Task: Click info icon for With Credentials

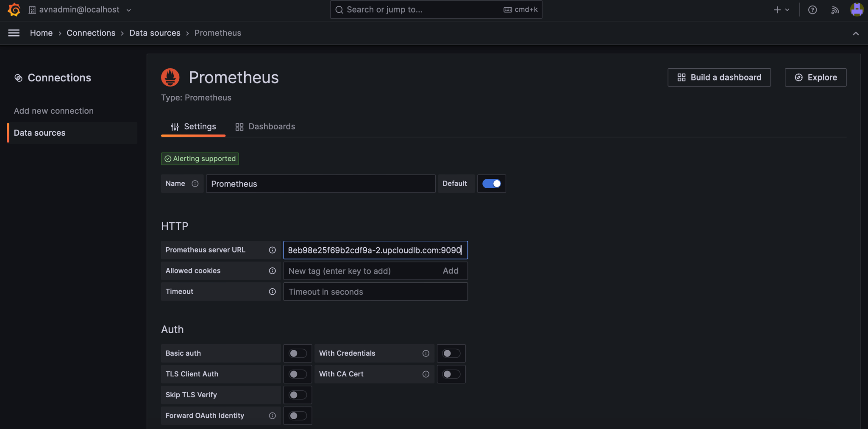Action: [426, 354]
